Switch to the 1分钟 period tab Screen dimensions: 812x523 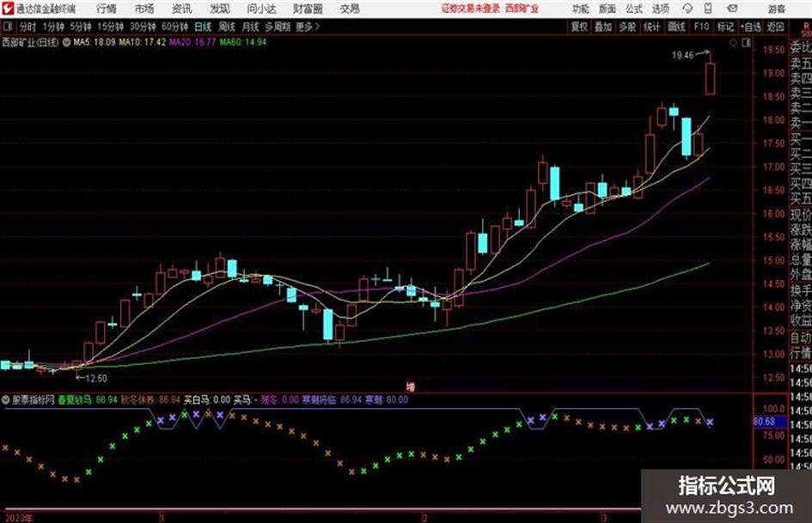coord(52,27)
